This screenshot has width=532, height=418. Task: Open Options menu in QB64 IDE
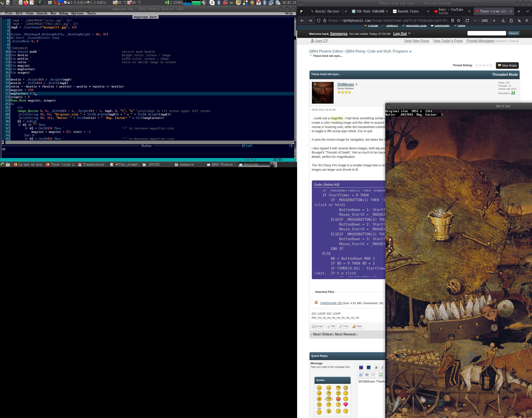tap(77, 13)
